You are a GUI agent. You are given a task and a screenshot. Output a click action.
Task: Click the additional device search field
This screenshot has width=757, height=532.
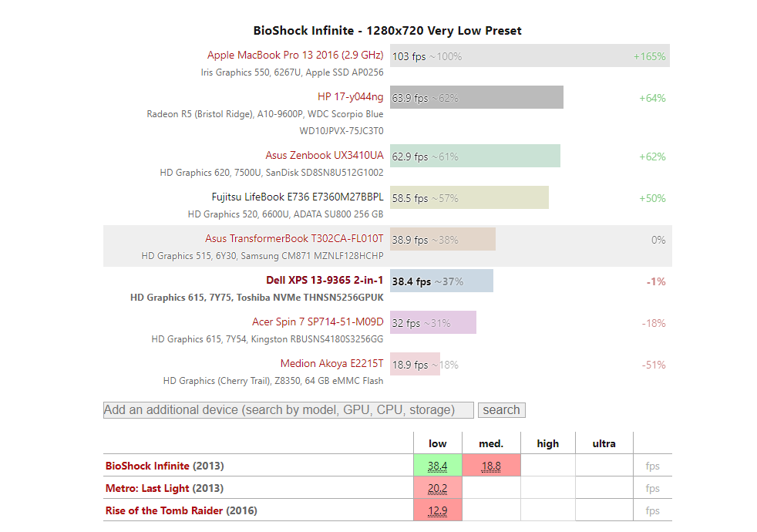(x=288, y=410)
